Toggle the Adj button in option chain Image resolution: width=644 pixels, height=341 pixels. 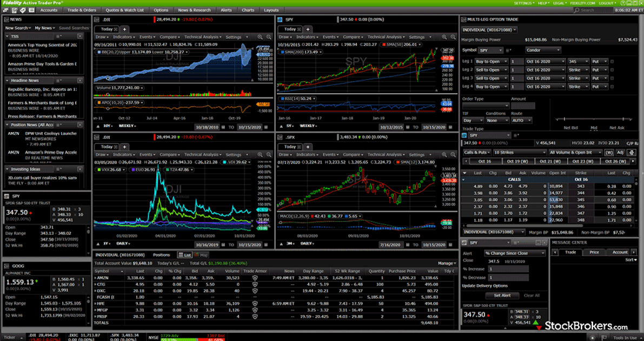620,152
